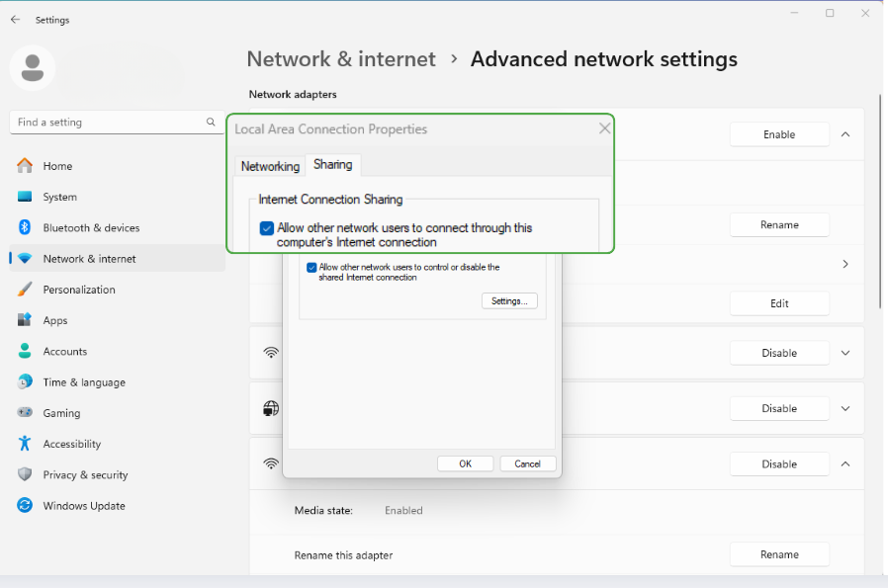The width and height of the screenshot is (888, 588).
Task: Expand the first Disable adapter row
Action: point(844,353)
